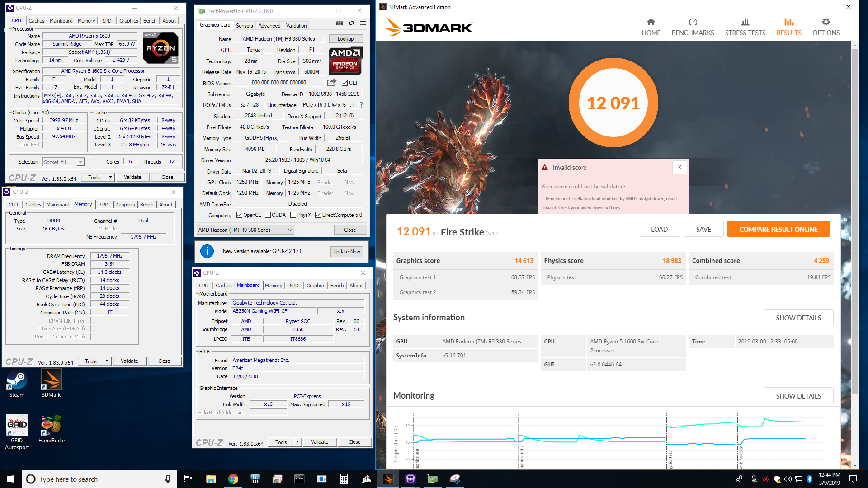Toggle the CUDA checkbox in GPU-Z
The height and width of the screenshot is (488, 868).
point(268,215)
